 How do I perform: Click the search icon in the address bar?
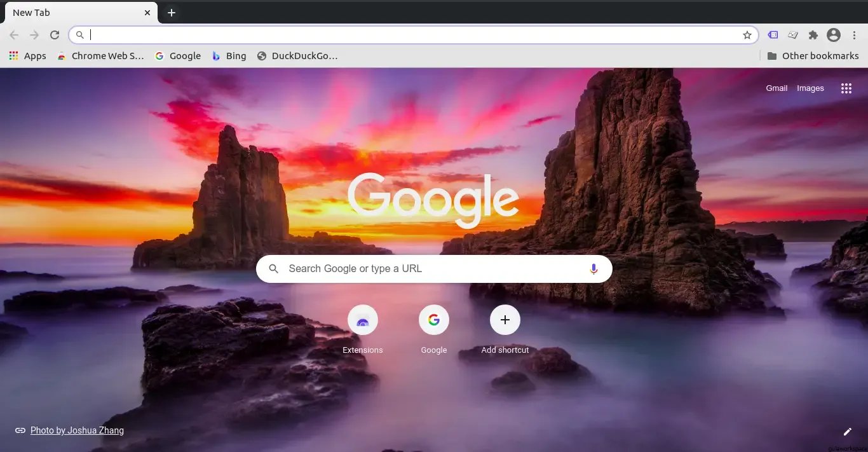pos(79,35)
